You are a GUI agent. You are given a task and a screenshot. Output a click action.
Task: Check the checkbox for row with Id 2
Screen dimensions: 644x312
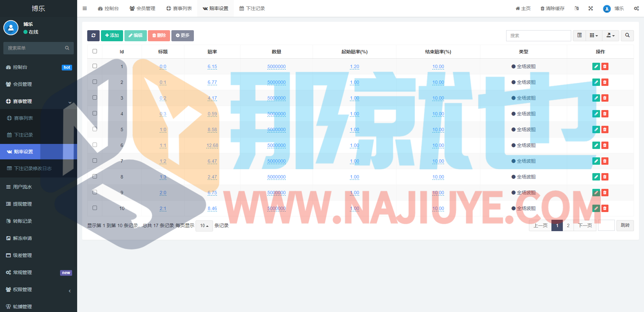95,82
